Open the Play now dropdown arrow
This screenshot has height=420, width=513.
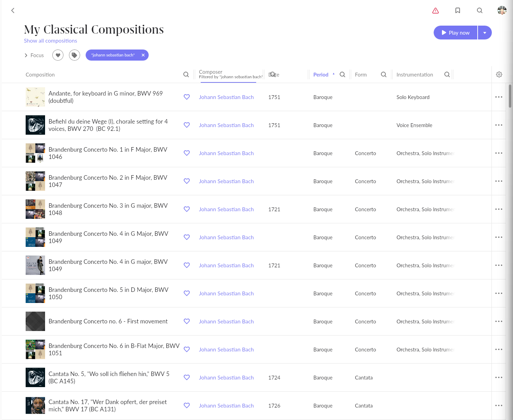(x=485, y=33)
